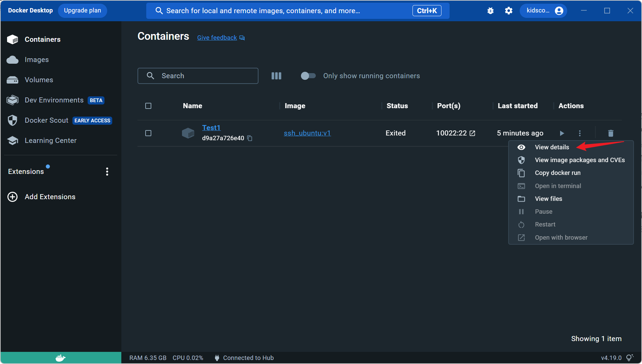Sort by the Last started column
Viewport: 642px width, 364px height.
pyautogui.click(x=518, y=106)
